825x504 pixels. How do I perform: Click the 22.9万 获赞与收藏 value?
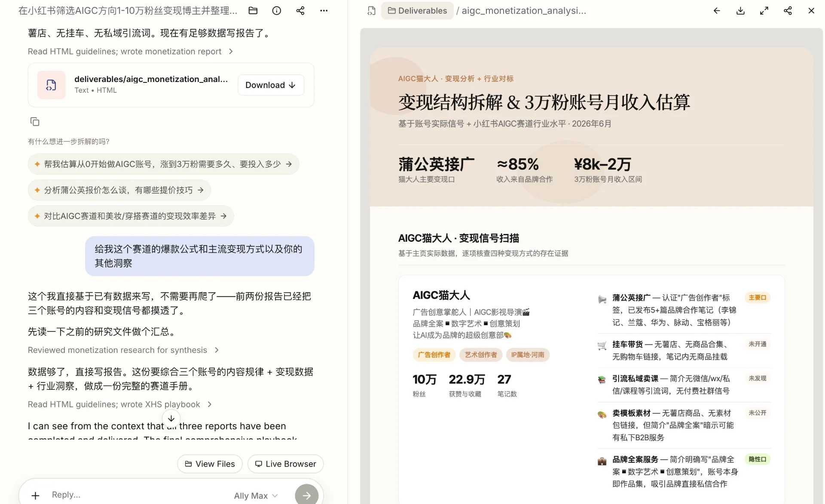tap(467, 380)
